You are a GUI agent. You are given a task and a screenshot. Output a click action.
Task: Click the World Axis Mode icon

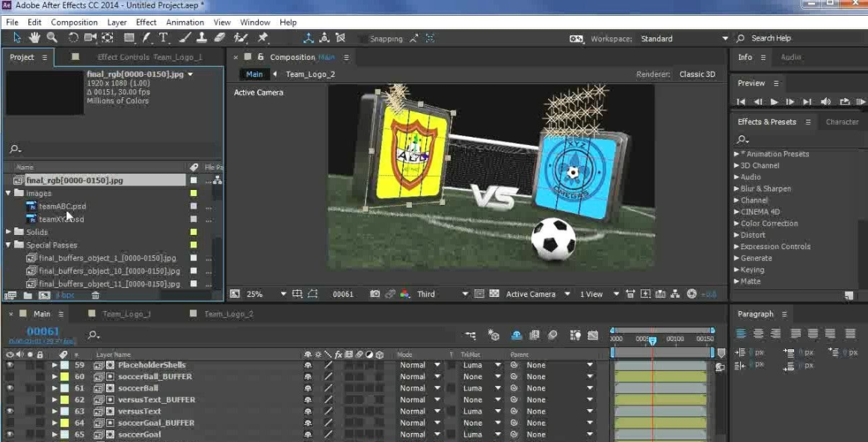pos(324,38)
